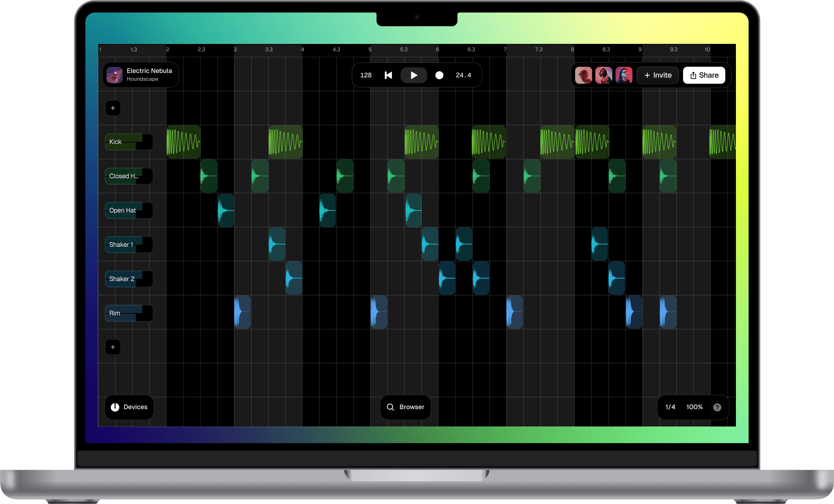
Task: Open help via the question mark icon
Action: pos(717,407)
